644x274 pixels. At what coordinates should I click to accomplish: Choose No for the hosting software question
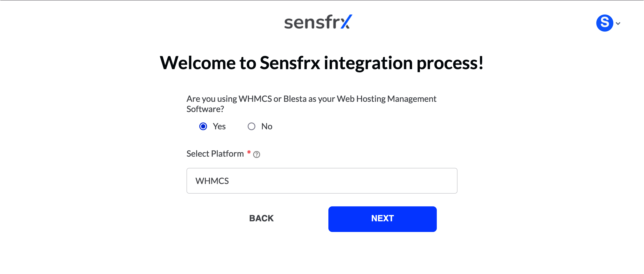tap(252, 127)
